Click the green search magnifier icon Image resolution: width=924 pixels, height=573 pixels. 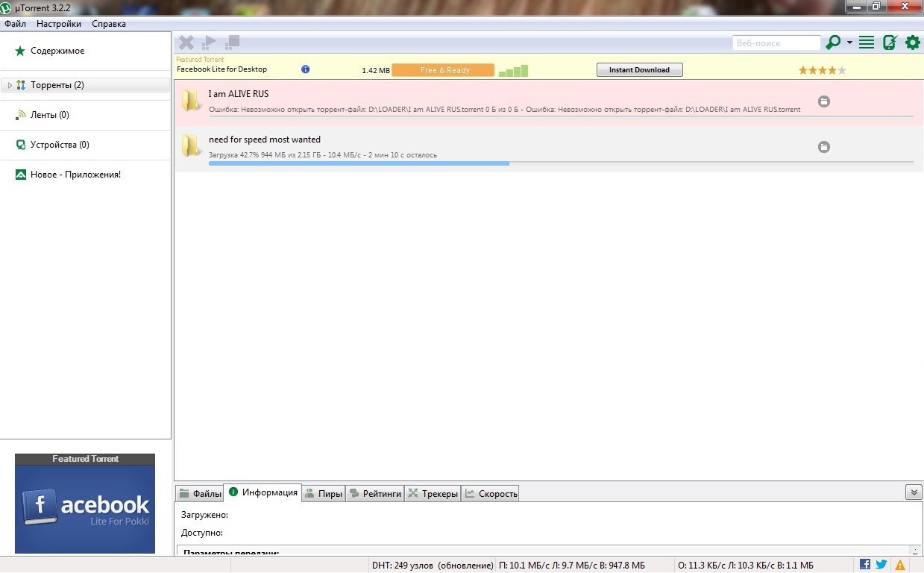click(833, 43)
